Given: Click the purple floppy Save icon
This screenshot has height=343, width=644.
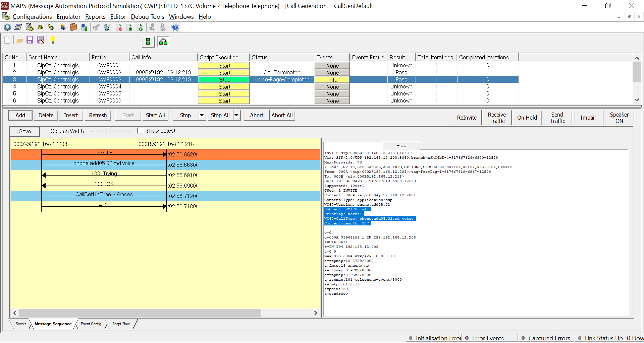Looking at the screenshot, I should (30, 40).
